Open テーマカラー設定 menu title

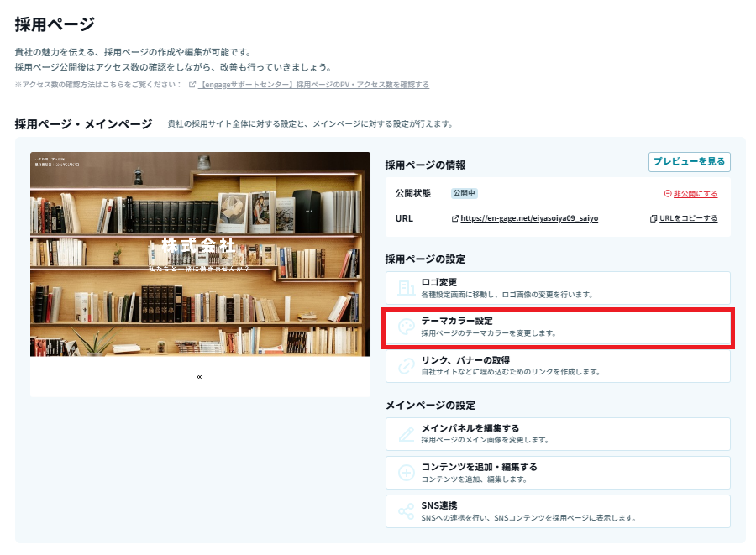457,321
